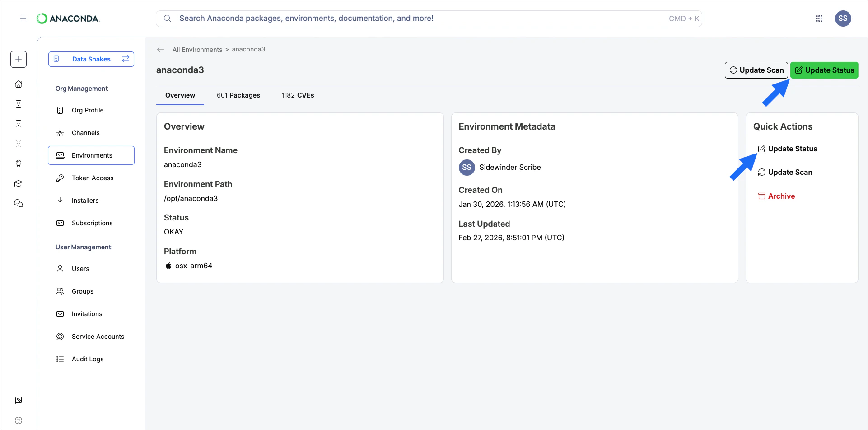Click the Token Access key icon
The image size is (868, 430).
pyautogui.click(x=60, y=178)
